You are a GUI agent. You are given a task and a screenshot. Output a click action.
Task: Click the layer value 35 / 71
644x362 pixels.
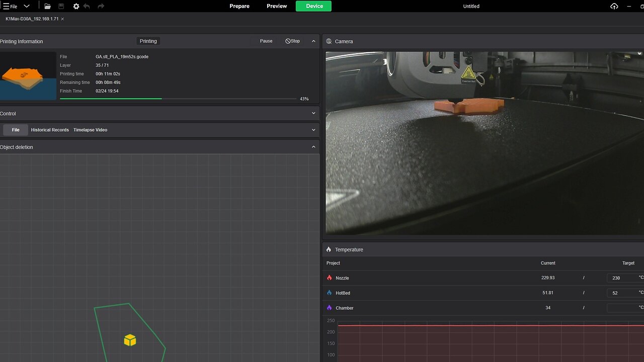pos(102,65)
